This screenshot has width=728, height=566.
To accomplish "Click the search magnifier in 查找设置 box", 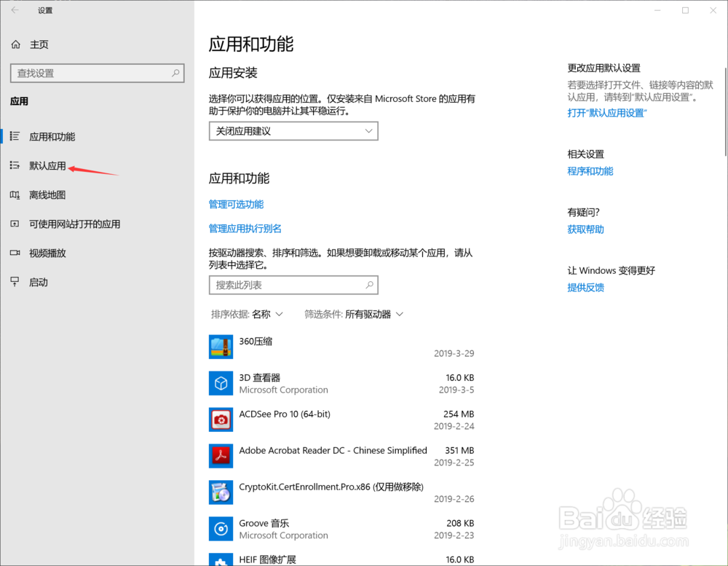I will [175, 73].
